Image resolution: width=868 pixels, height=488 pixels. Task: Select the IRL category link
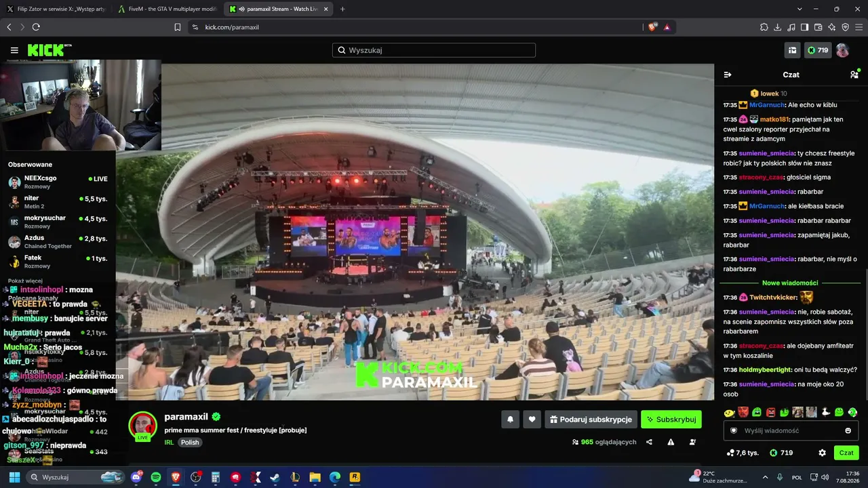(x=169, y=443)
